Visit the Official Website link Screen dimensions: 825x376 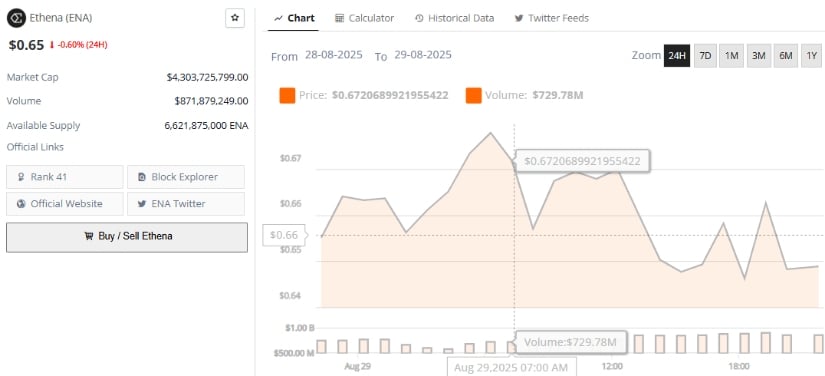(x=65, y=204)
